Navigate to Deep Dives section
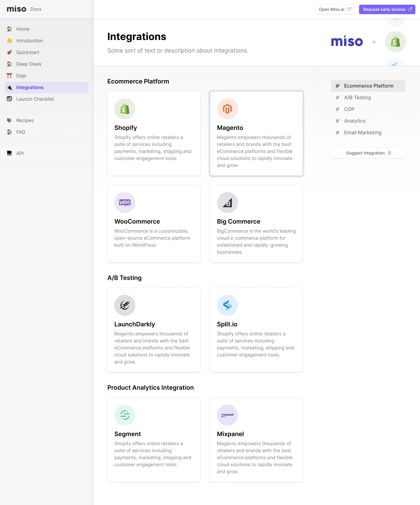 tap(47, 64)
